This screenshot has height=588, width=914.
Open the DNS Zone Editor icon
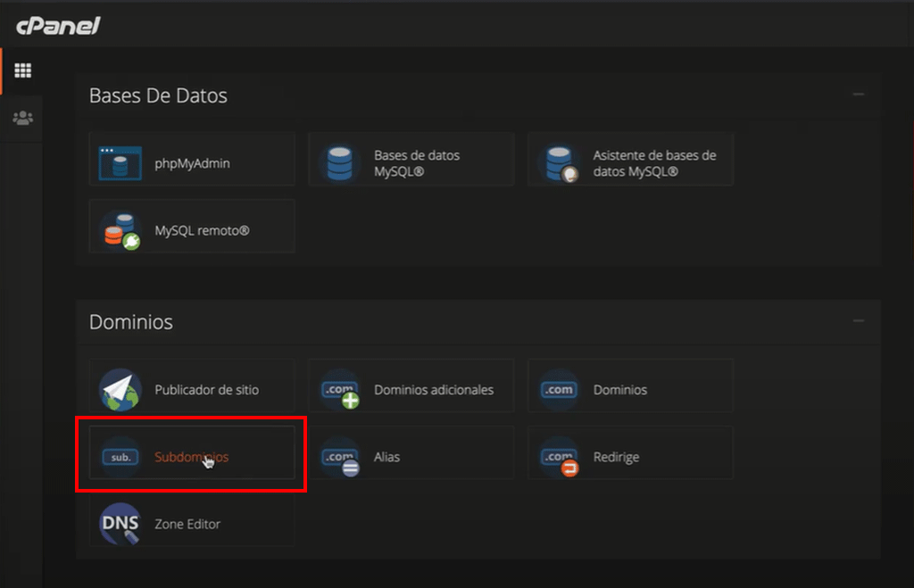pyautogui.click(x=120, y=524)
